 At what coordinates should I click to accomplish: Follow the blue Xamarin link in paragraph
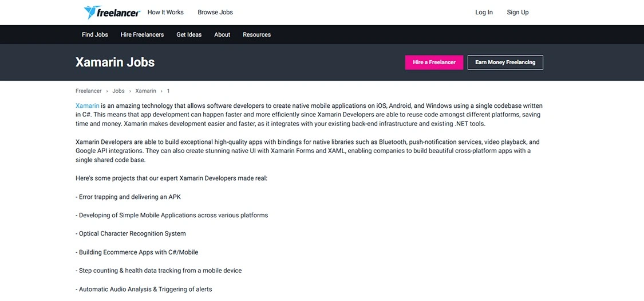[x=88, y=105]
